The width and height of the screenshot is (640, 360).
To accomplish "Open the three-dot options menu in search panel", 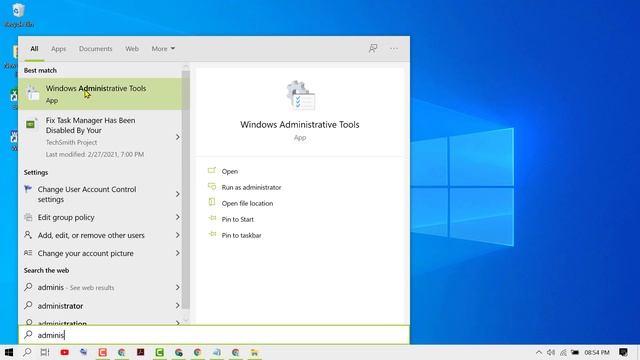I will pyautogui.click(x=394, y=49).
